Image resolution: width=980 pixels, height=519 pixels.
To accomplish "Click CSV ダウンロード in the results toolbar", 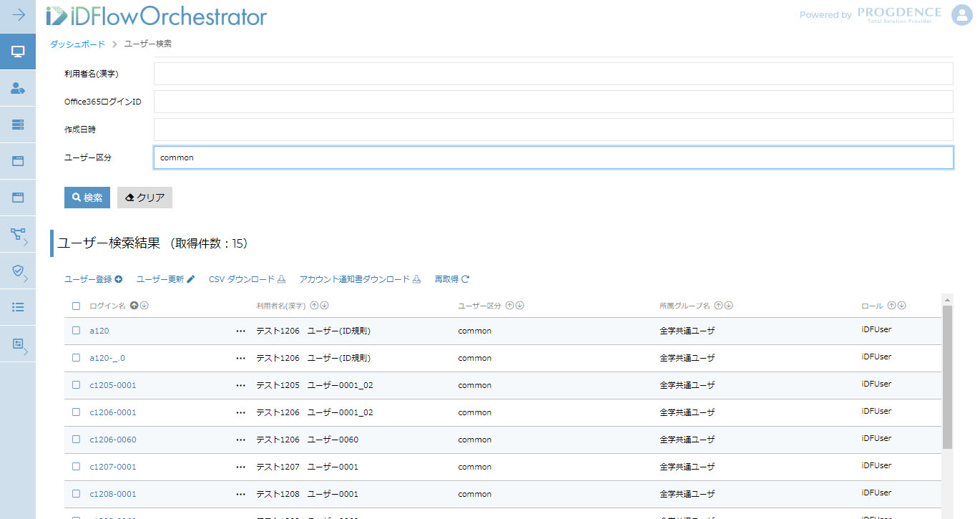I will pos(247,279).
